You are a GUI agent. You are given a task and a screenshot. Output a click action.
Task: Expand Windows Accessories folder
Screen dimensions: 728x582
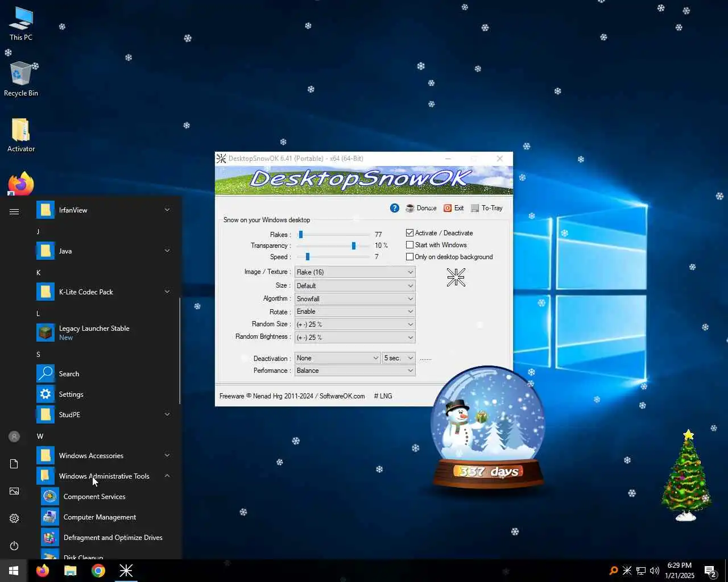pyautogui.click(x=105, y=455)
